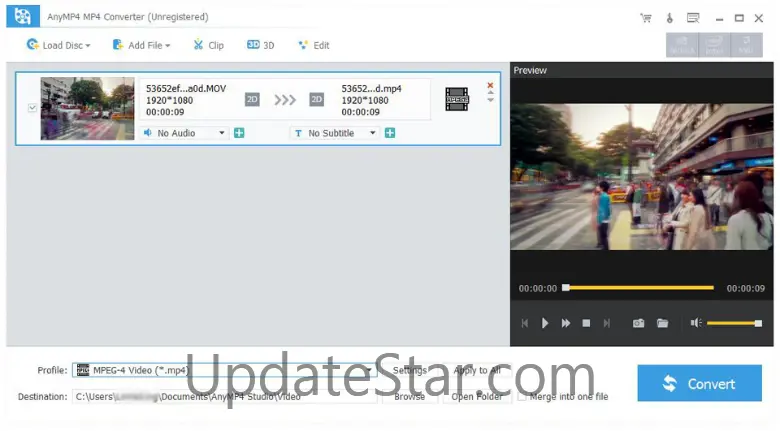The image size is (780, 431).
Task: Click the preview playback progress bar
Action: pyautogui.click(x=639, y=288)
